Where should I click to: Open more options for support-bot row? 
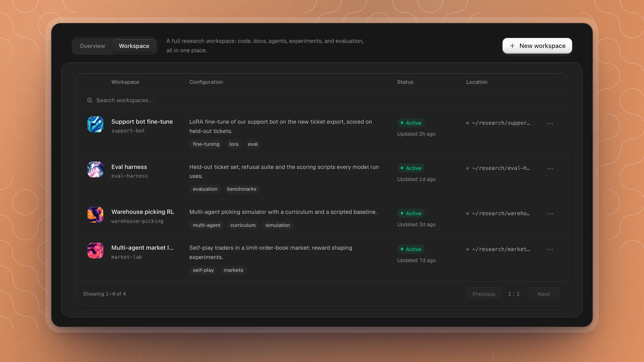click(x=550, y=123)
